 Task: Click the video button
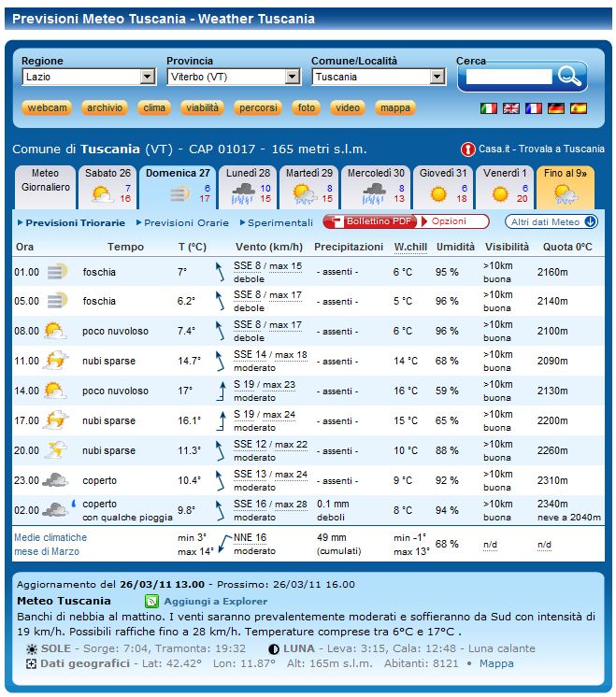coord(348,108)
